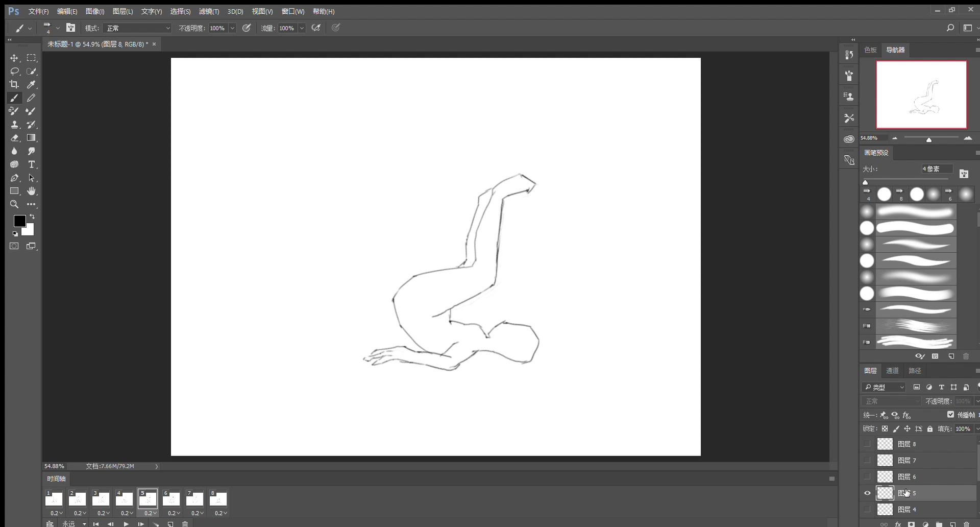Toggle lock position for layer
The height and width of the screenshot is (527, 980).
click(907, 429)
